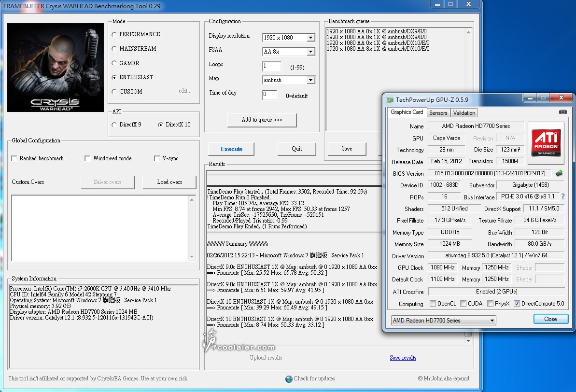
Task: Select the ENTHUSIAST mode radio button
Action: (114, 77)
